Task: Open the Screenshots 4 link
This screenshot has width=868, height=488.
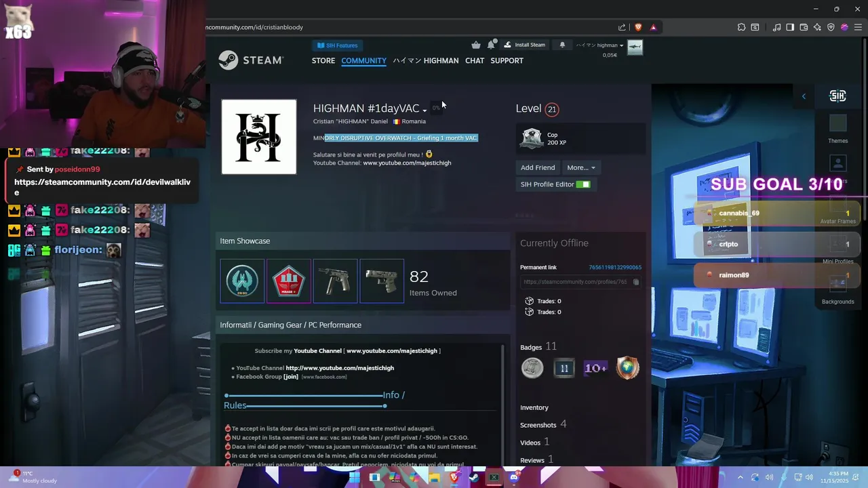Action: pos(543,424)
